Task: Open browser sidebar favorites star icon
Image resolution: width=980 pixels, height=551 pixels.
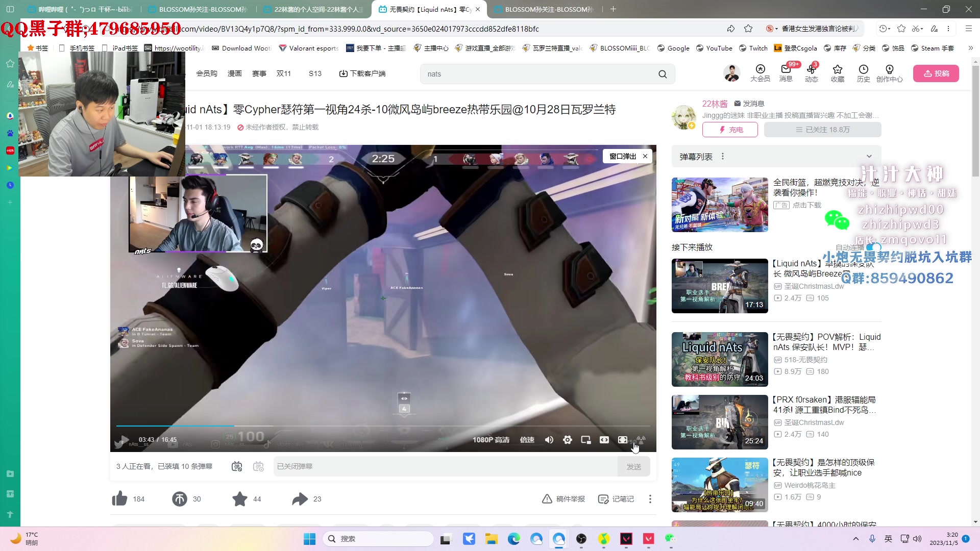Action: 10,63
